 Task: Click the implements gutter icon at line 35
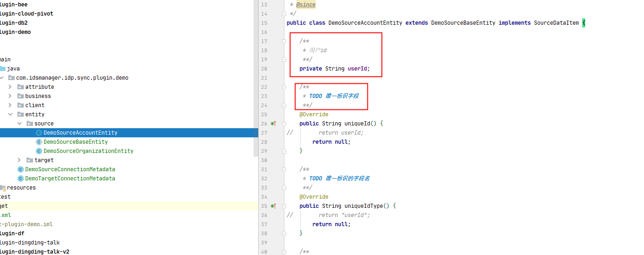pos(273,206)
